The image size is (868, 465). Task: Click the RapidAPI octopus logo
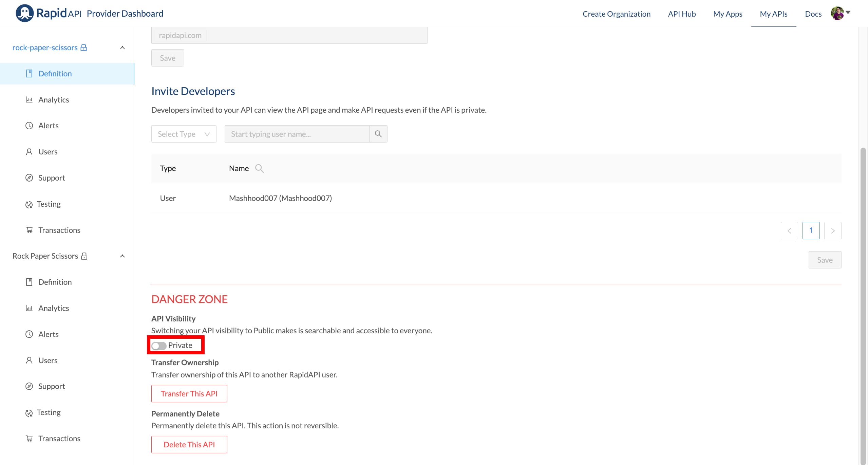(x=24, y=13)
